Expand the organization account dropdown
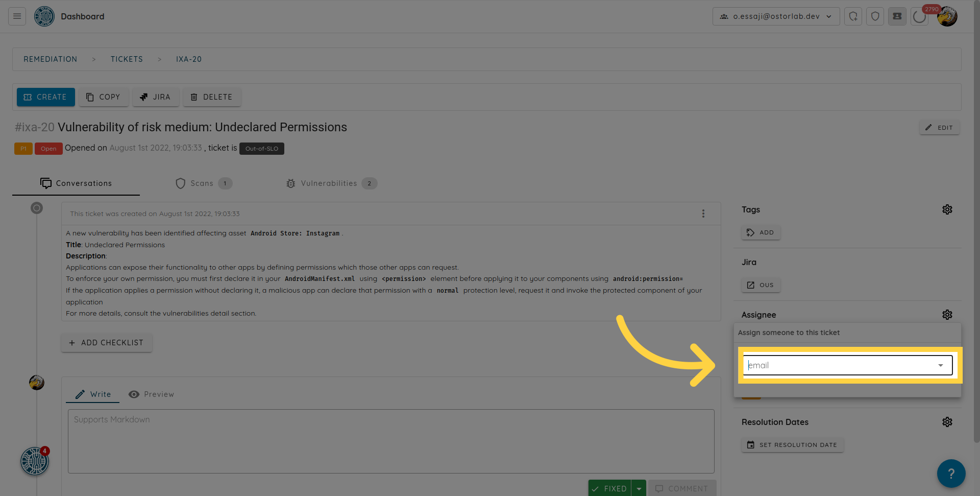The height and width of the screenshot is (496, 980). click(x=776, y=16)
